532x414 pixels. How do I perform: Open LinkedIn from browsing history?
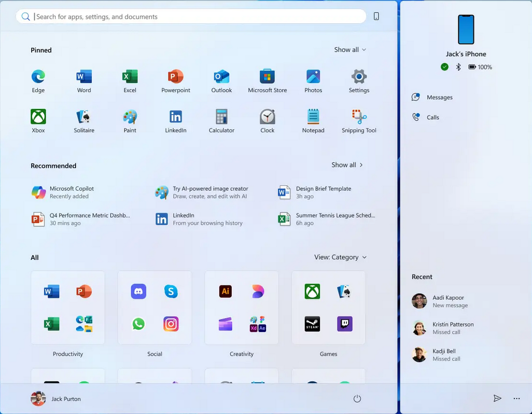point(199,219)
